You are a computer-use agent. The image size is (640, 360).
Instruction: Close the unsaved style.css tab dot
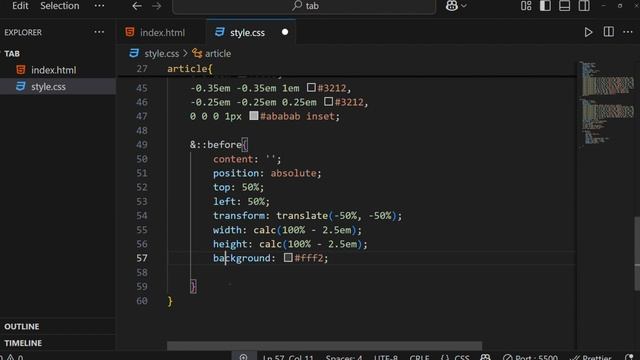(x=285, y=32)
